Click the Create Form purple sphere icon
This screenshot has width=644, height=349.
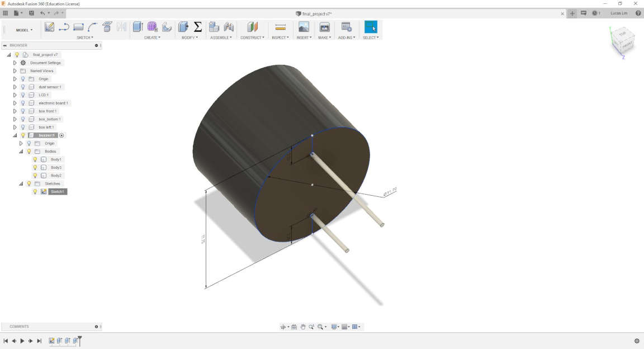[153, 27]
